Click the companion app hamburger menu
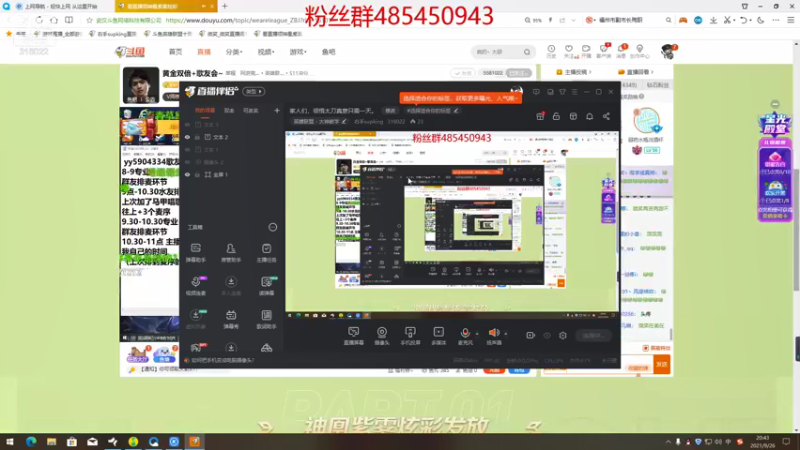The height and width of the screenshot is (450, 800). coord(574,92)
